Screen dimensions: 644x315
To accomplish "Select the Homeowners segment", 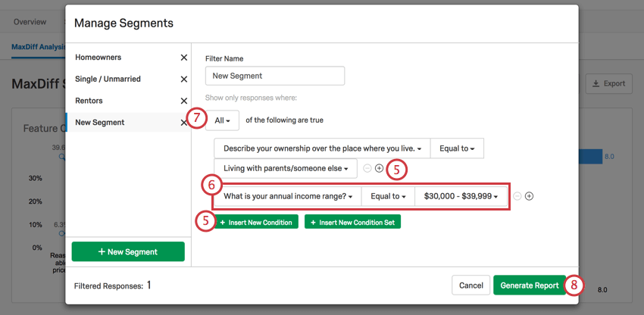I will [98, 58].
